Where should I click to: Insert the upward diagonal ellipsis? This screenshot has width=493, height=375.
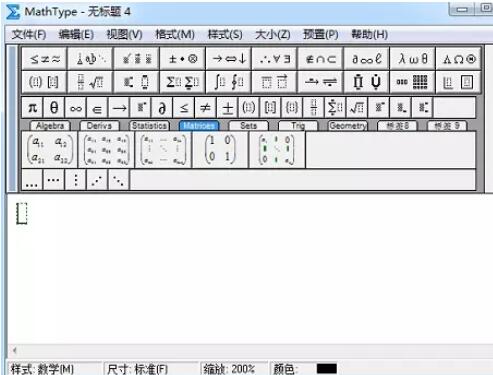click(x=97, y=180)
